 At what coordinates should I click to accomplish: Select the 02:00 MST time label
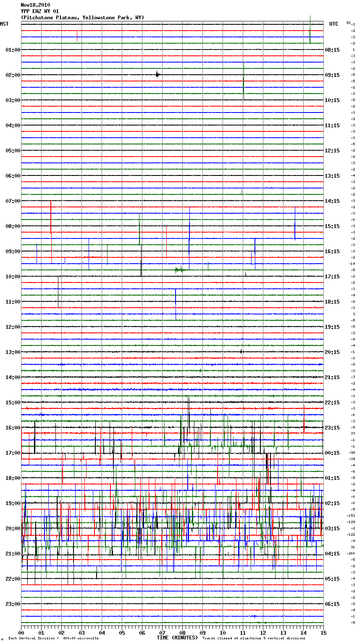coord(13,75)
